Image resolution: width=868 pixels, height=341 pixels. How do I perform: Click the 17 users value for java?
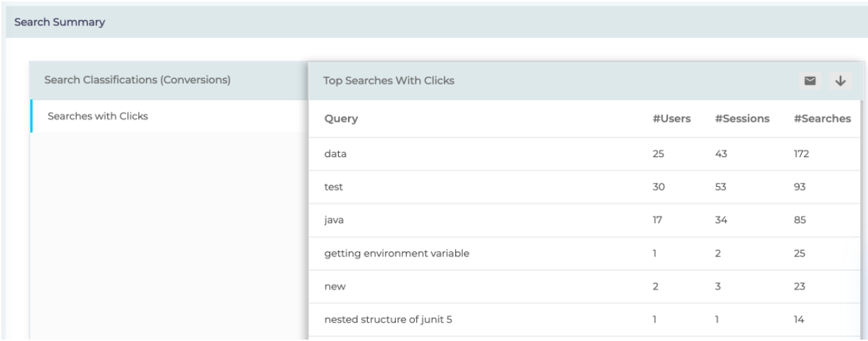click(x=658, y=221)
